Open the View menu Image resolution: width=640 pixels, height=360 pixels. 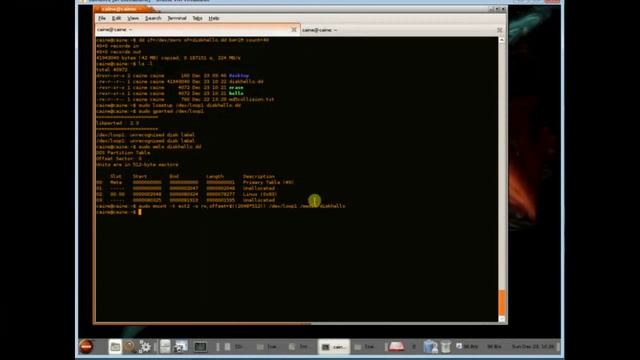(x=133, y=18)
